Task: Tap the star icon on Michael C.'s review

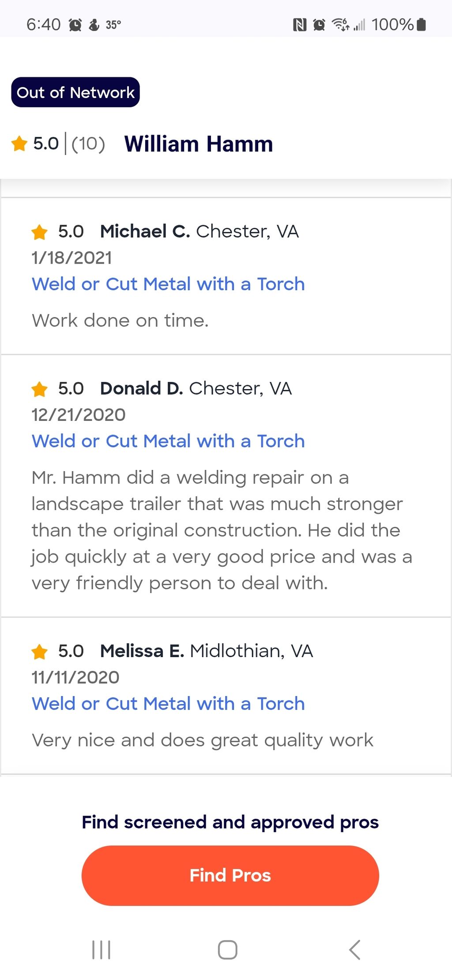Action: pyautogui.click(x=40, y=232)
